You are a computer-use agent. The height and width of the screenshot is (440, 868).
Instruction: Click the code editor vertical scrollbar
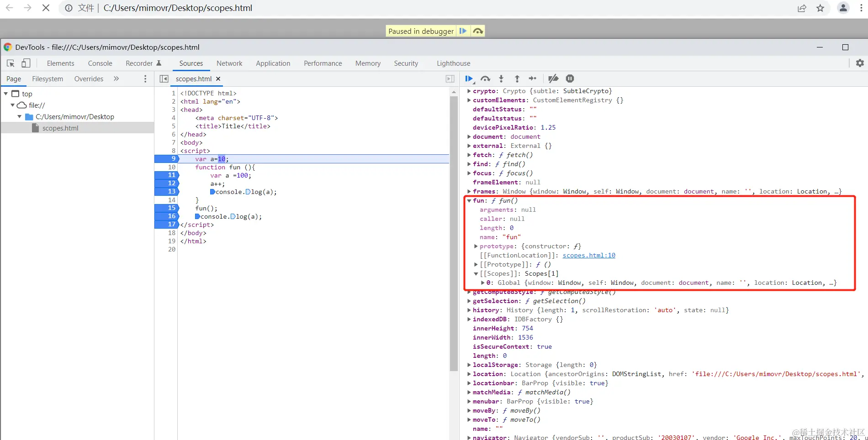point(454,233)
